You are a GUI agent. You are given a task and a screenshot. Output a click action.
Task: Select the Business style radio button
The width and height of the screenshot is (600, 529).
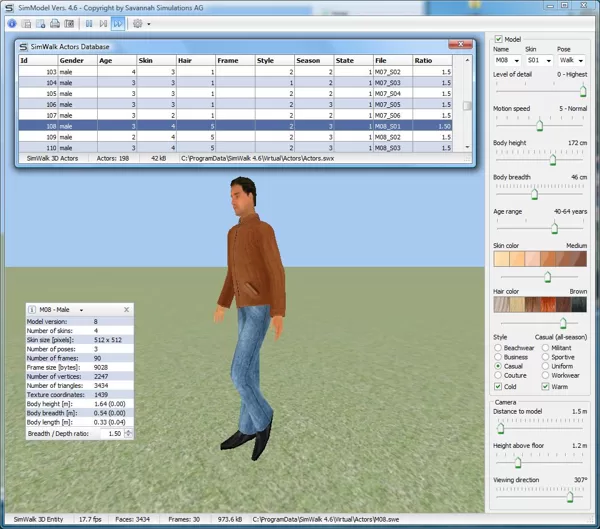pyautogui.click(x=498, y=357)
